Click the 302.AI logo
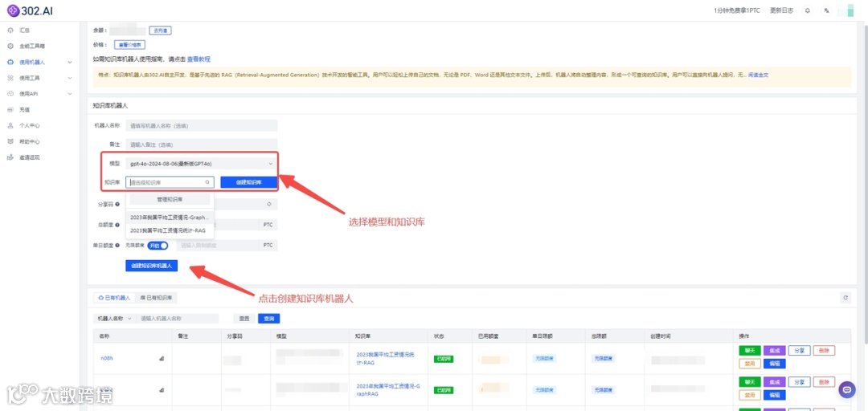 [x=30, y=10]
